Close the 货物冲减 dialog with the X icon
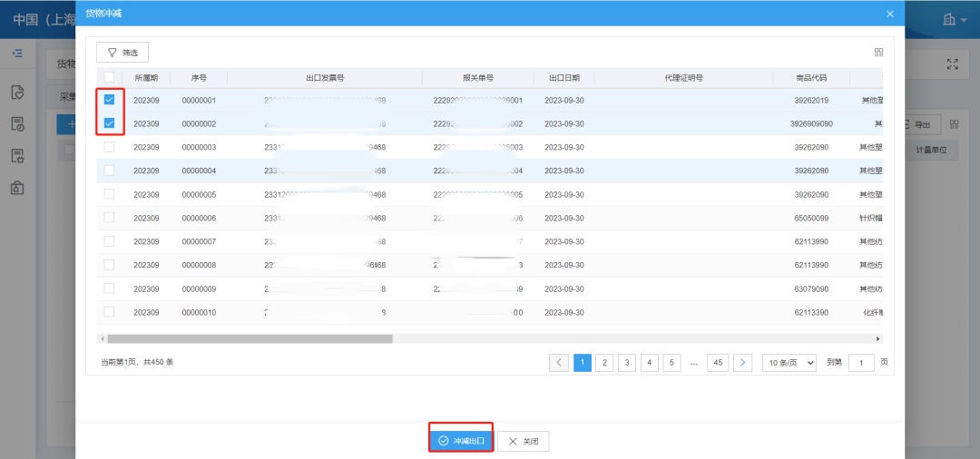Screen dimensions: 980x459 pyautogui.click(x=889, y=14)
